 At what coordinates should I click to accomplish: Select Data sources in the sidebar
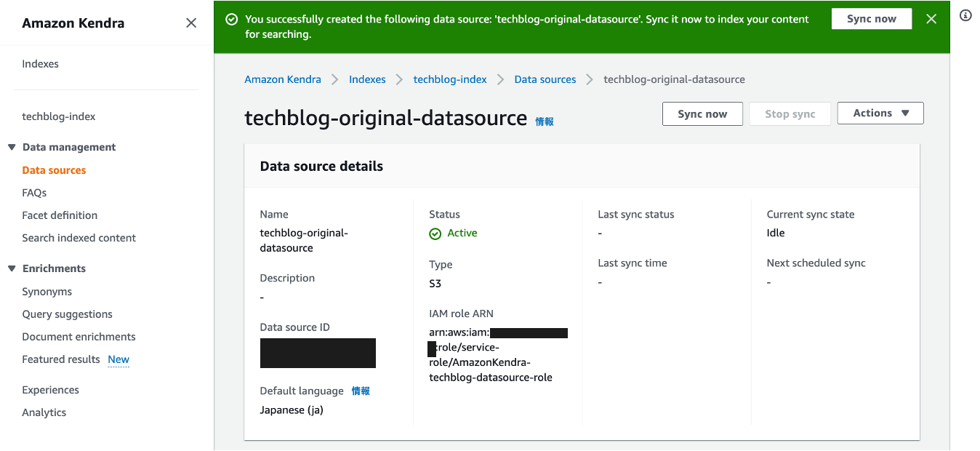pyautogui.click(x=54, y=170)
